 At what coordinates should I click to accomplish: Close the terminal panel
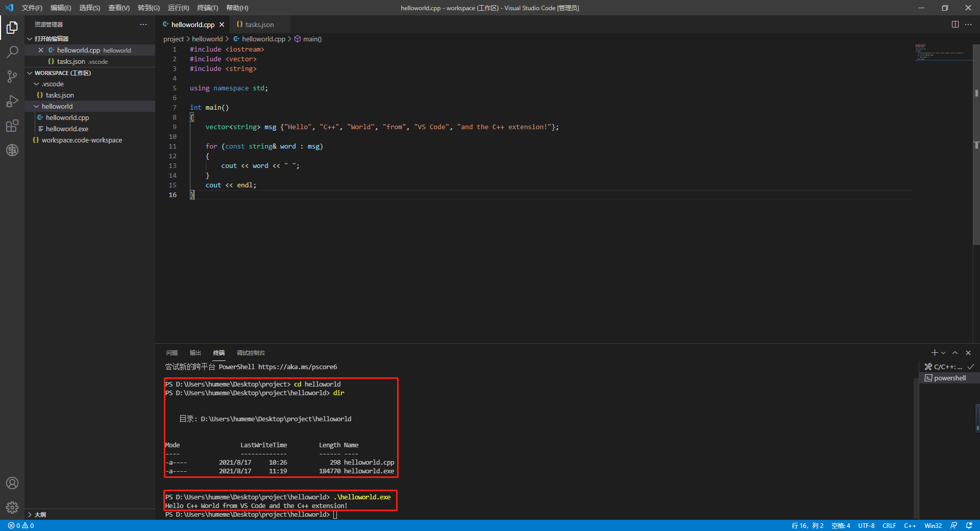coord(968,353)
